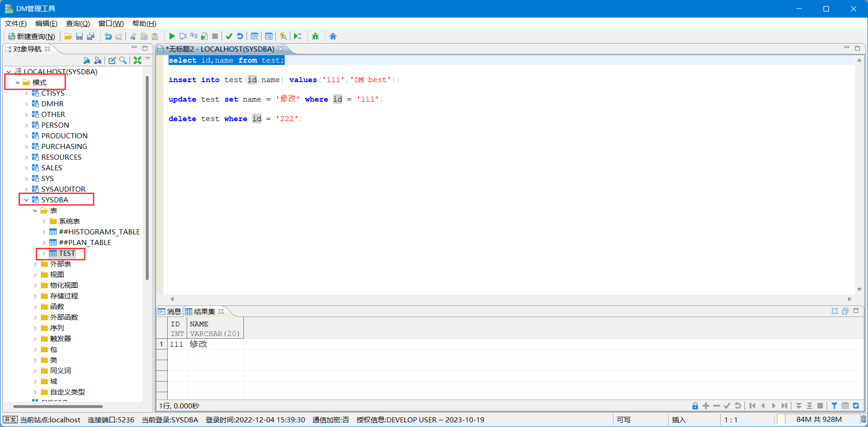Viewport: 868px width, 427px height.
Task: Save the current query with disk icon
Action: coord(79,36)
